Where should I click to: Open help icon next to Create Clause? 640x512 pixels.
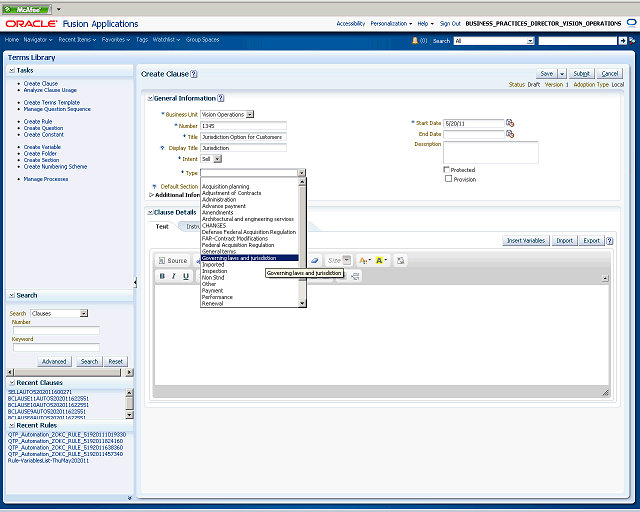(194, 74)
